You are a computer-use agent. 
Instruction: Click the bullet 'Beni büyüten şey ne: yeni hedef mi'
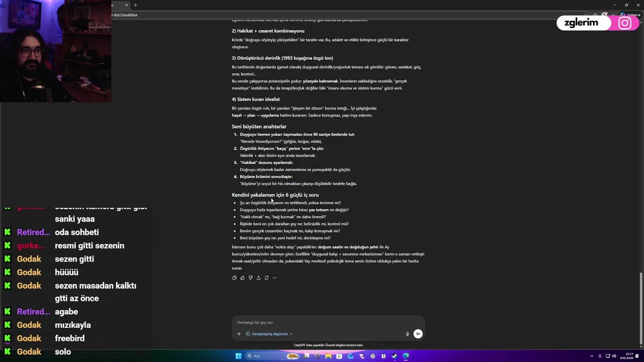point(285,238)
